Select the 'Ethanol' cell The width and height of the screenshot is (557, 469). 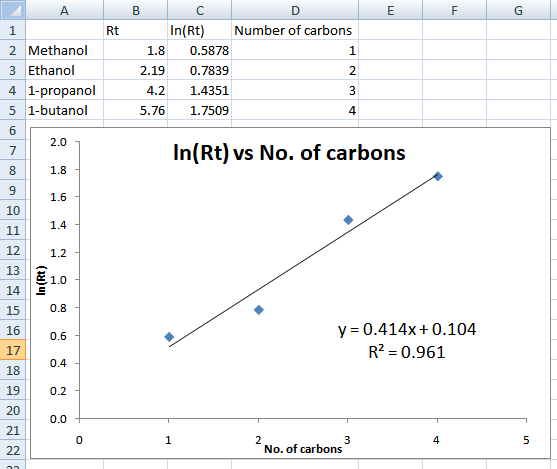64,70
